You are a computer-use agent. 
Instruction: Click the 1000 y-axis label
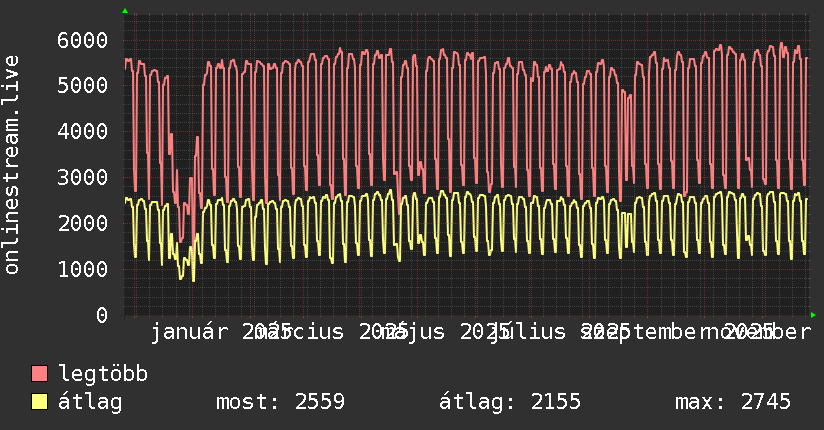click(x=81, y=269)
